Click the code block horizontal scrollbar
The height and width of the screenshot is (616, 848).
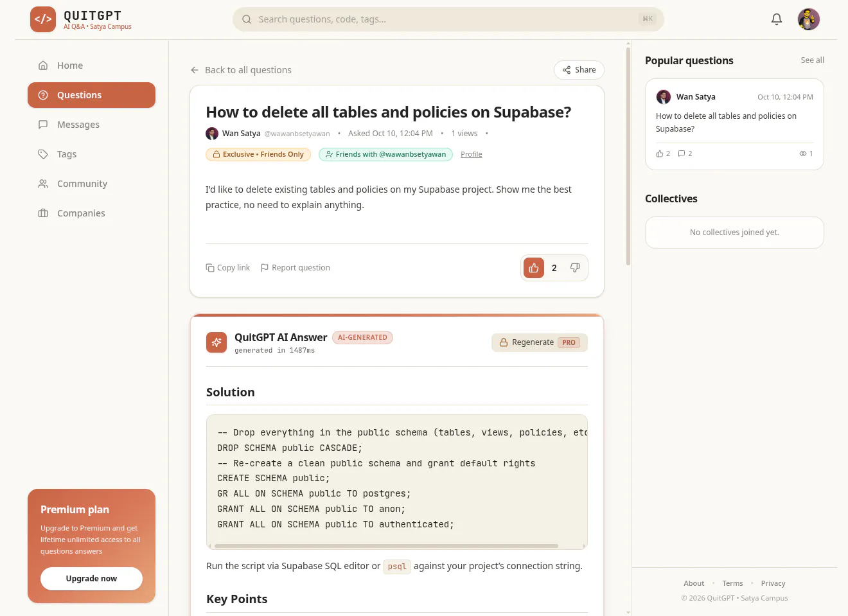pyautogui.click(x=386, y=546)
